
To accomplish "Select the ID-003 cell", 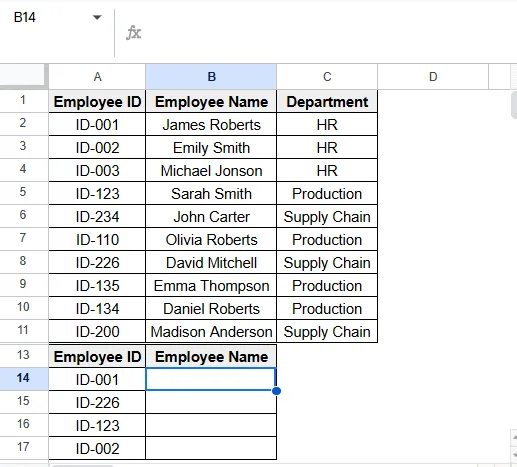I will (97, 170).
